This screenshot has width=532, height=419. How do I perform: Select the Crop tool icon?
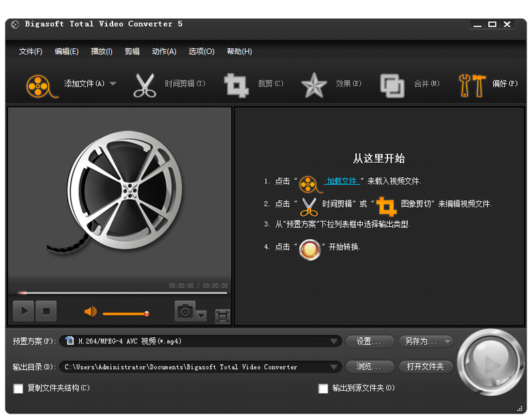coord(236,85)
